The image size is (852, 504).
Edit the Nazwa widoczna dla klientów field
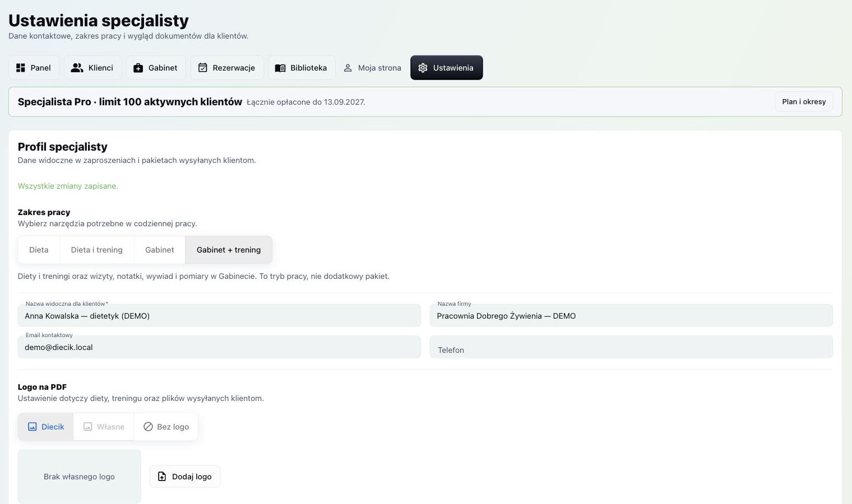219,315
